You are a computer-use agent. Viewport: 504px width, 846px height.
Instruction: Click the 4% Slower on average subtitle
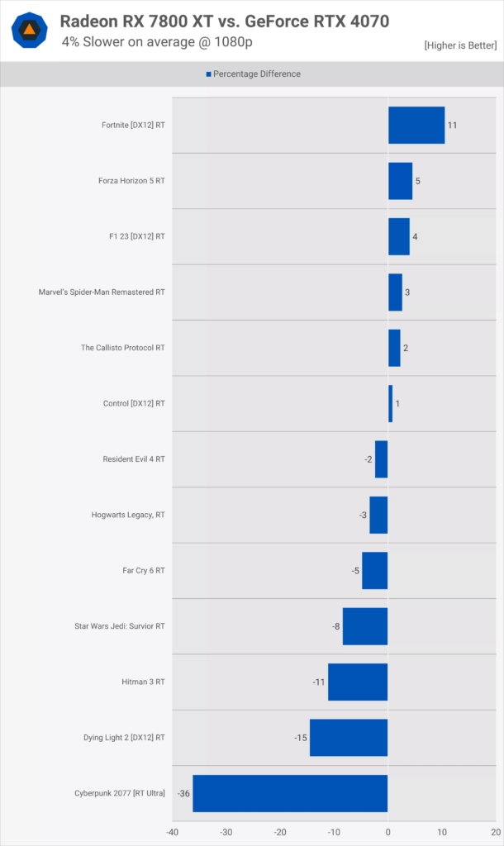[135, 40]
